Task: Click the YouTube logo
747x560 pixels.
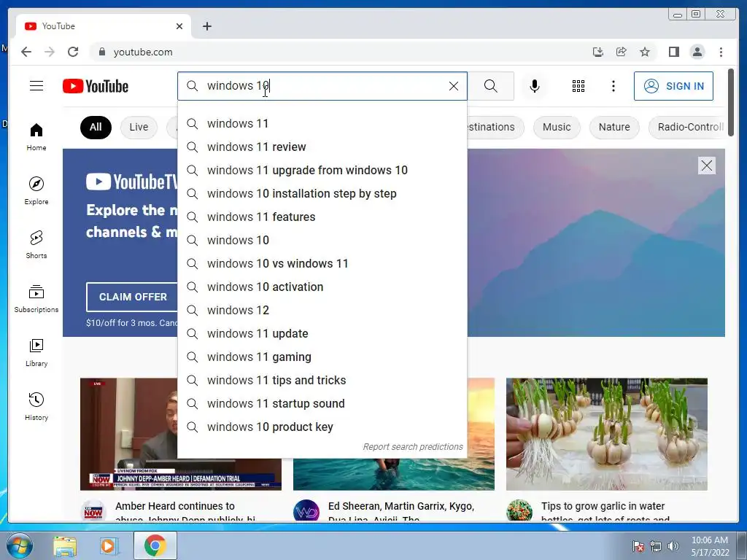Action: pos(96,86)
